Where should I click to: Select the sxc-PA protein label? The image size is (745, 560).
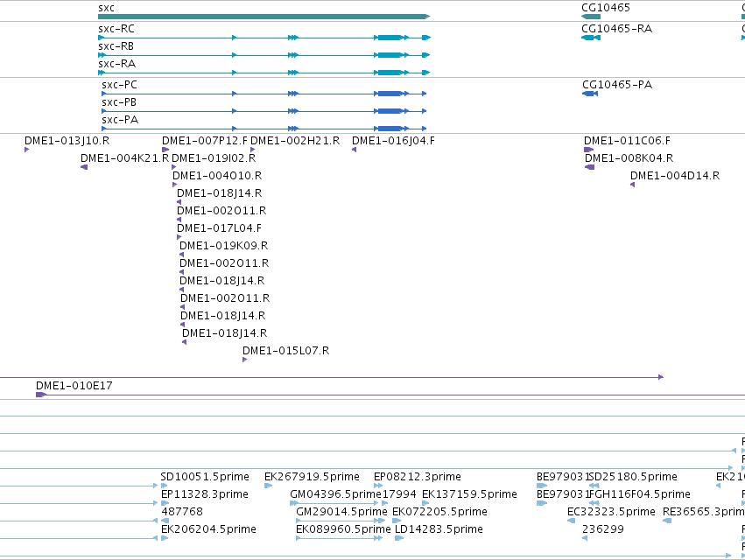click(x=120, y=120)
